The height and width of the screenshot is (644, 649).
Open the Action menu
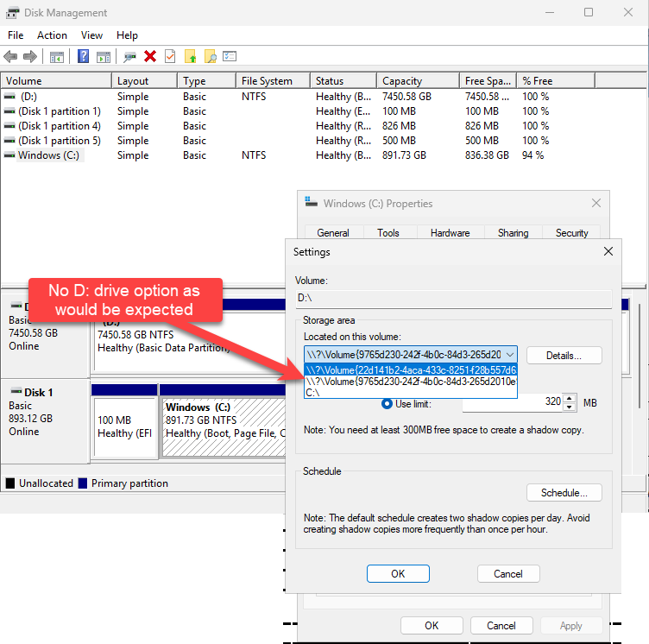pyautogui.click(x=52, y=35)
